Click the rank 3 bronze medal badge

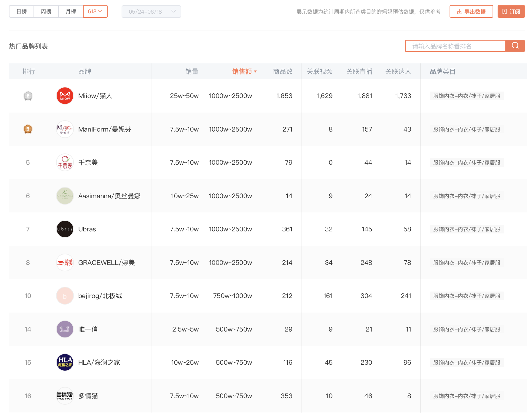pyautogui.click(x=28, y=129)
